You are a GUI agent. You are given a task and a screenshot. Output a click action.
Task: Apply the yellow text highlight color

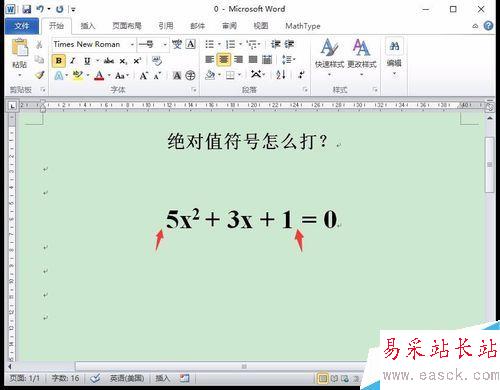click(78, 75)
